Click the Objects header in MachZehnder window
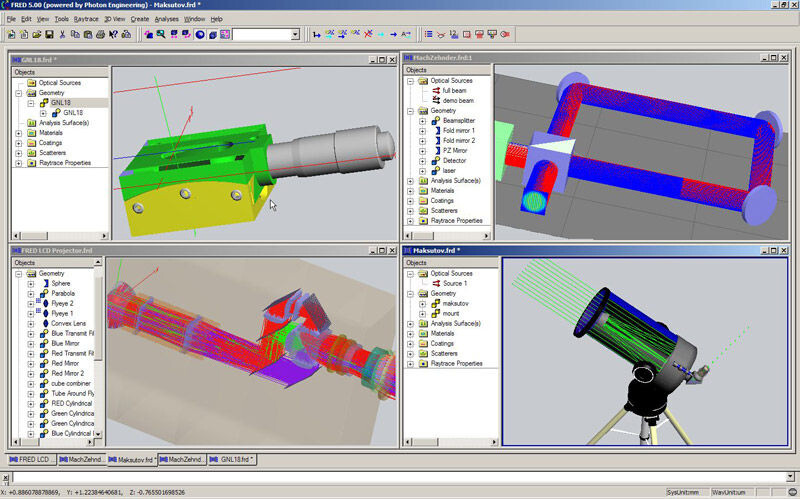 click(x=447, y=70)
